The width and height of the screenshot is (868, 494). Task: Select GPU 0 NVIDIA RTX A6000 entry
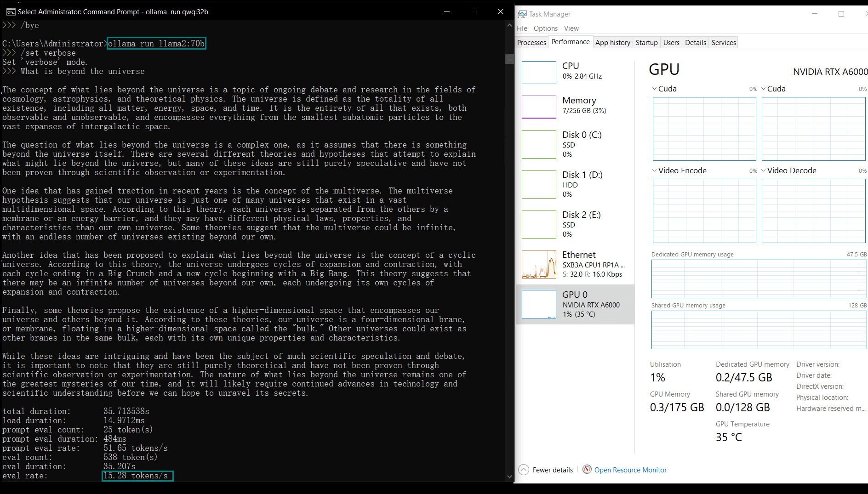(x=575, y=304)
